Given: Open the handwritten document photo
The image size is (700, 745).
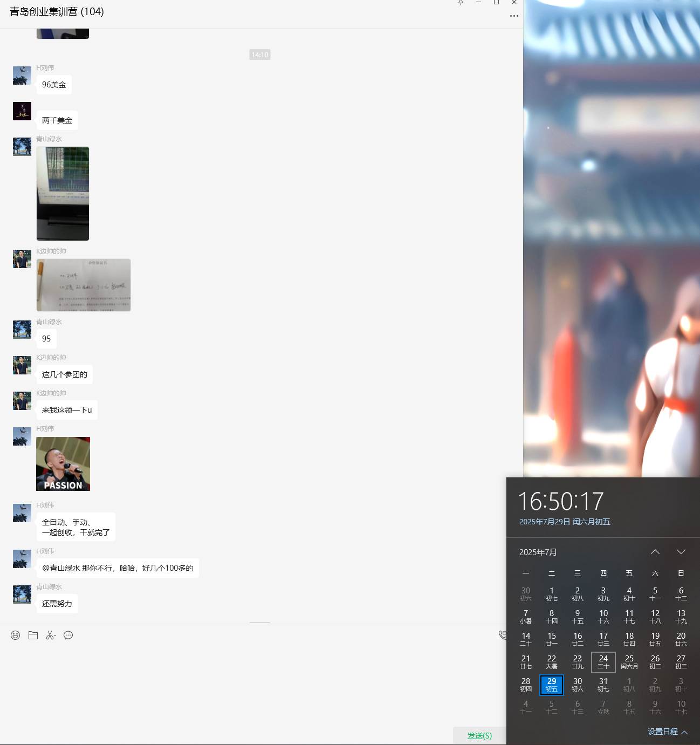Looking at the screenshot, I should pyautogui.click(x=84, y=285).
